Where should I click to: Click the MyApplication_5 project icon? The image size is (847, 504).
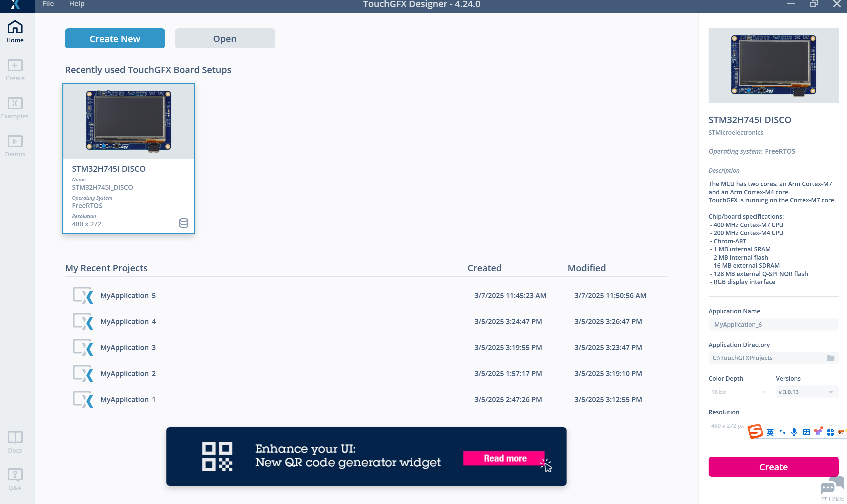83,295
